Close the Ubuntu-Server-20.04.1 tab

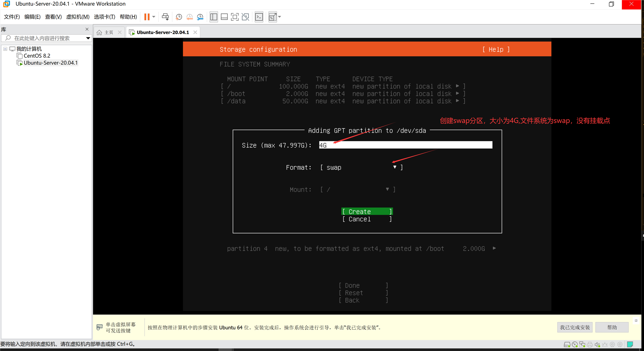coord(195,32)
